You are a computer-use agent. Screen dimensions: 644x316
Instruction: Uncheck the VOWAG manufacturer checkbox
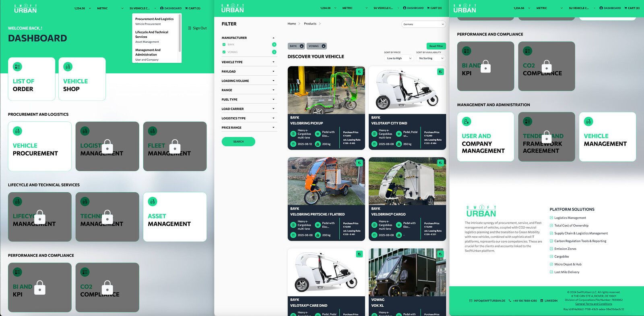[224, 52]
